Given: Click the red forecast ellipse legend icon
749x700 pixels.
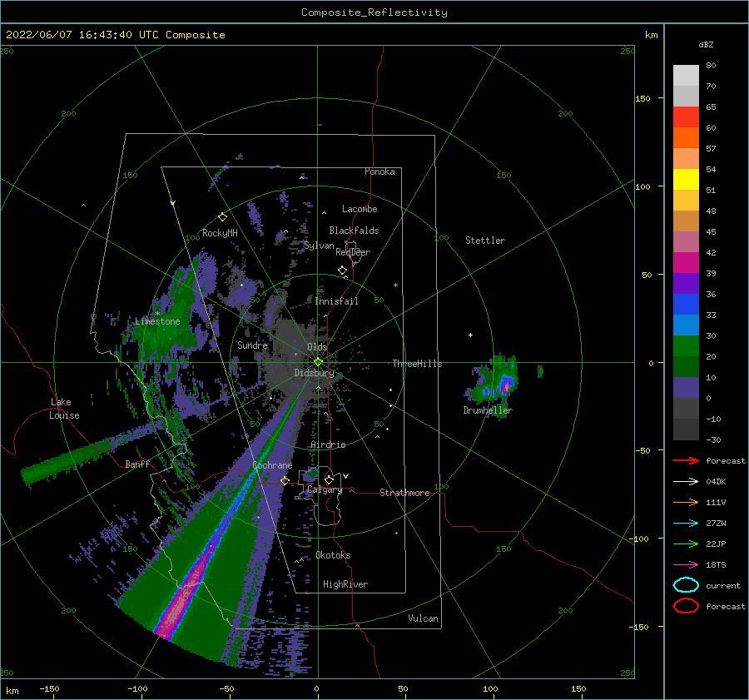Looking at the screenshot, I should (686, 606).
